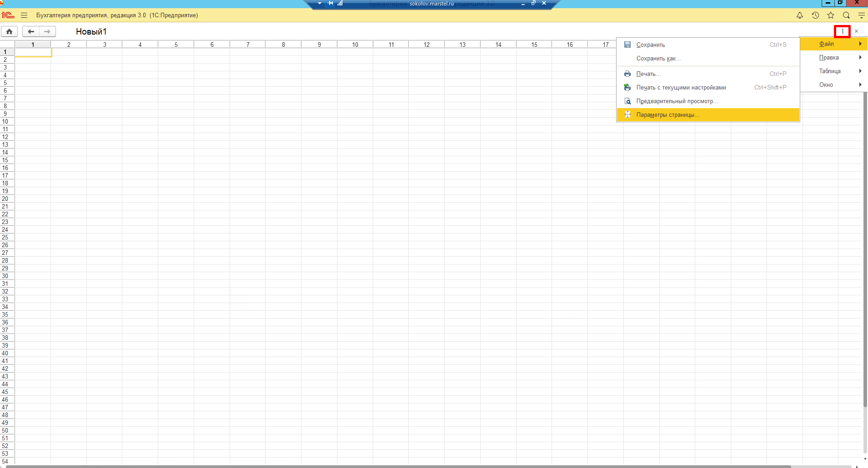Click the vertical scrollbar

(x=865, y=250)
